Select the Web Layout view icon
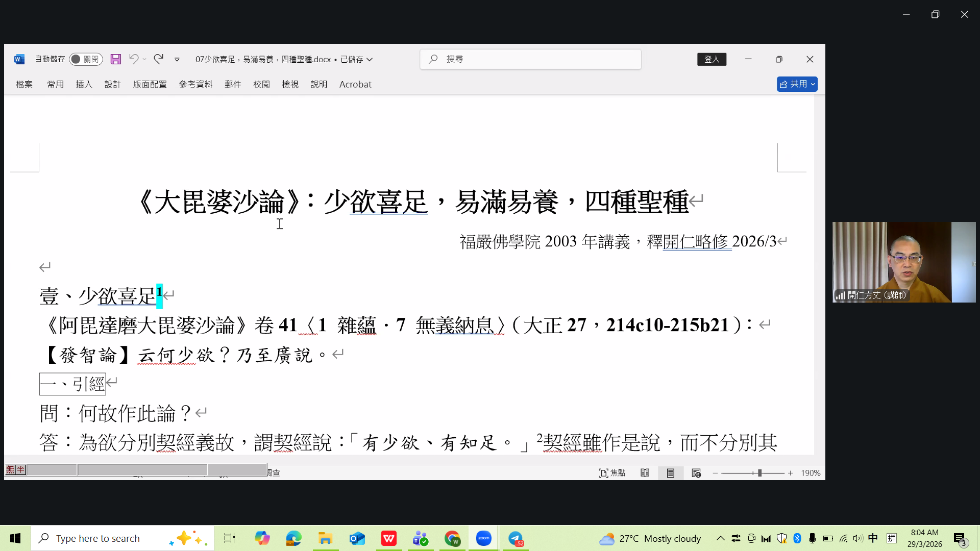 [696, 473]
